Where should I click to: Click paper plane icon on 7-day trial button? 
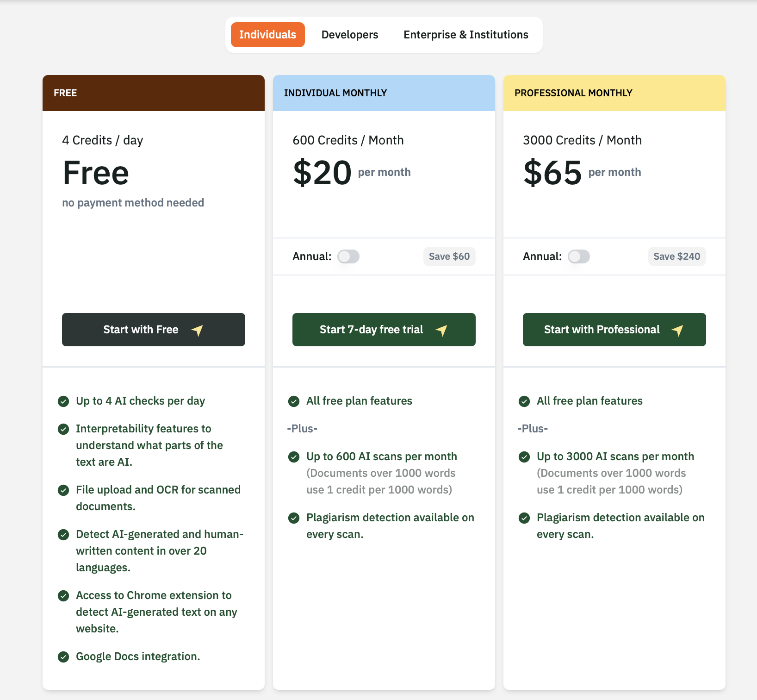(x=442, y=330)
